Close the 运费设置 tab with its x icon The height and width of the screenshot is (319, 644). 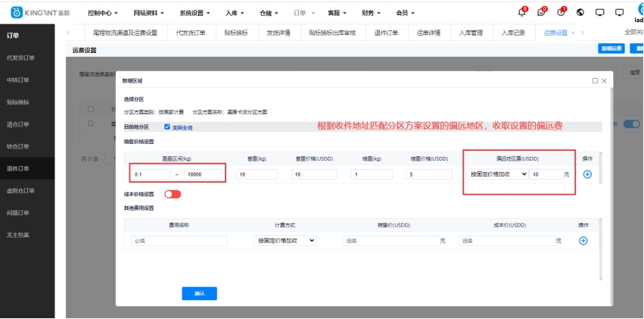coord(572,33)
